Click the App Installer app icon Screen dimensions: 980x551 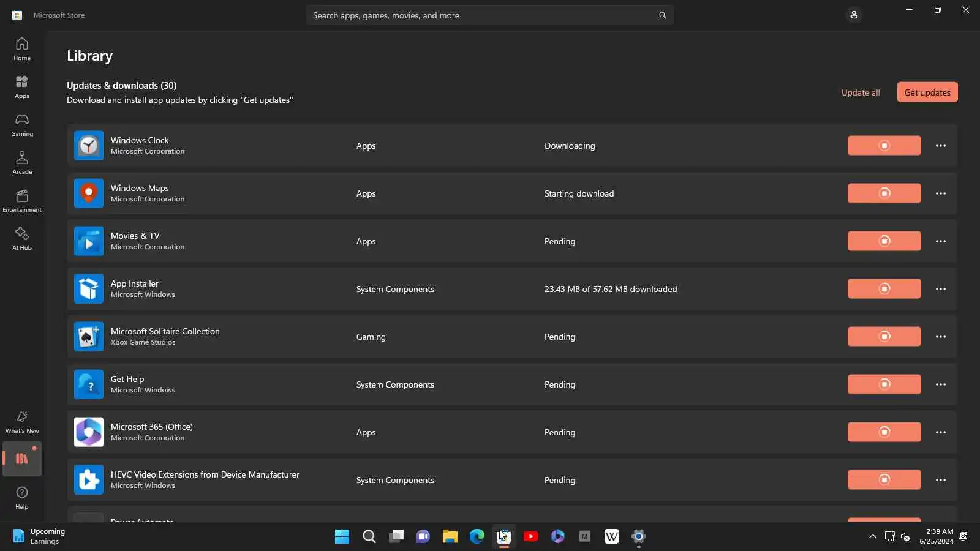tap(89, 289)
